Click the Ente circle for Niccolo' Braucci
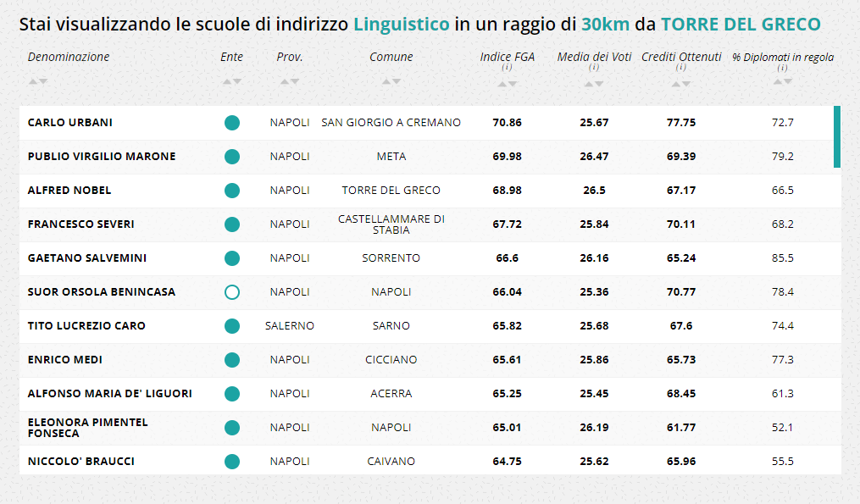 [232, 462]
